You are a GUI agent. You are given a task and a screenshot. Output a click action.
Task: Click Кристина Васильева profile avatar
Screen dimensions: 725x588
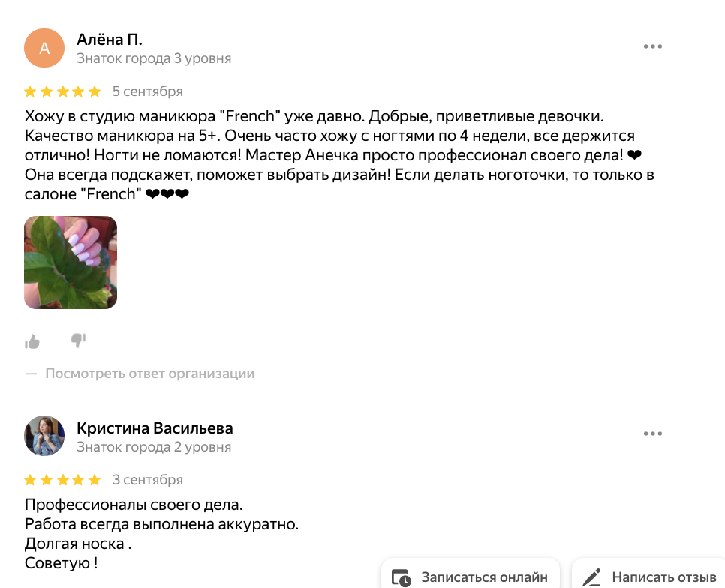[44, 436]
